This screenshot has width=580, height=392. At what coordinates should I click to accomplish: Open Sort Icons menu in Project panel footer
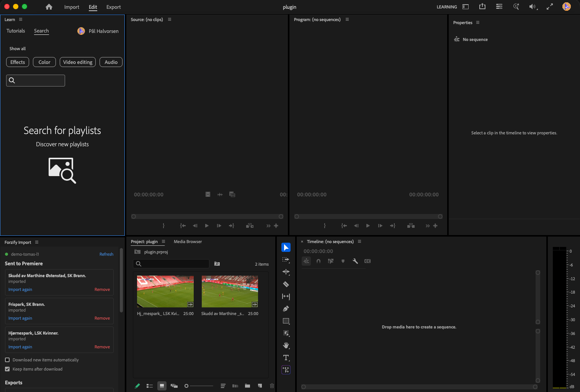click(x=223, y=386)
